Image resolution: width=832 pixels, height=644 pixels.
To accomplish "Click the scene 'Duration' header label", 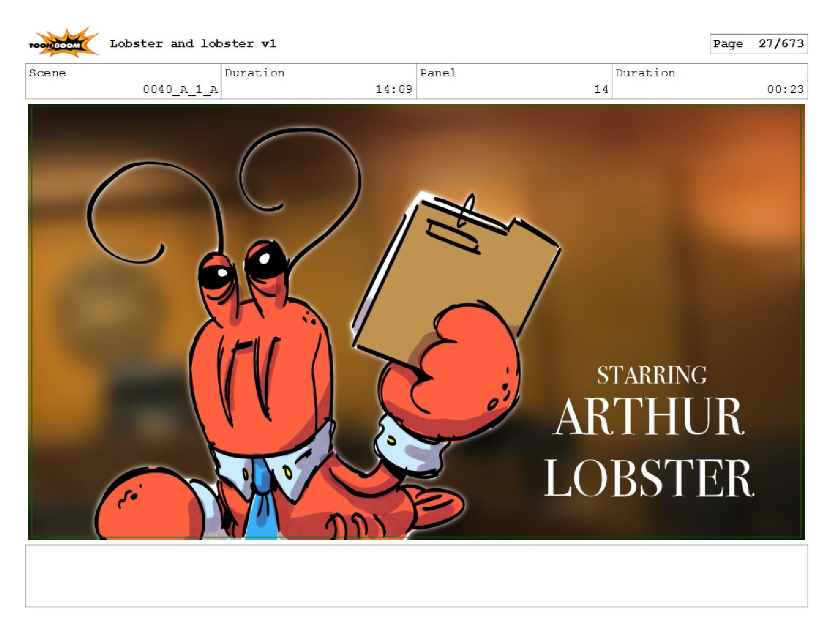I will point(254,73).
